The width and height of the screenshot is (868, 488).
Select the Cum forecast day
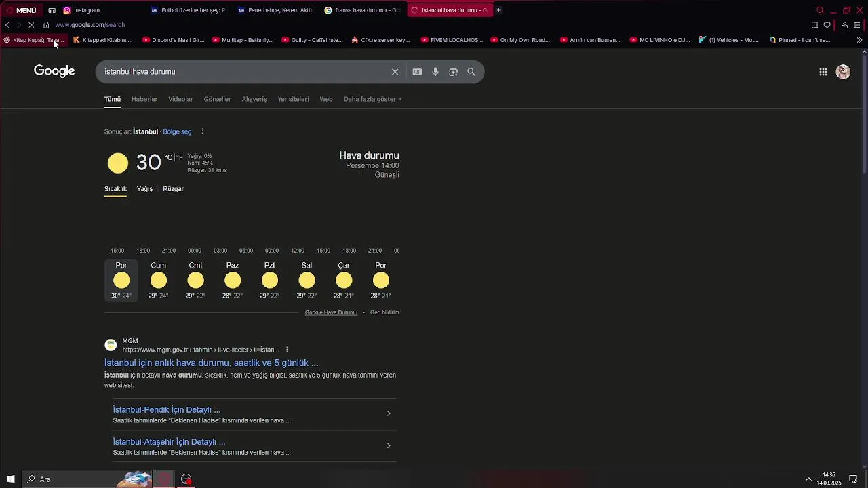coord(159,281)
